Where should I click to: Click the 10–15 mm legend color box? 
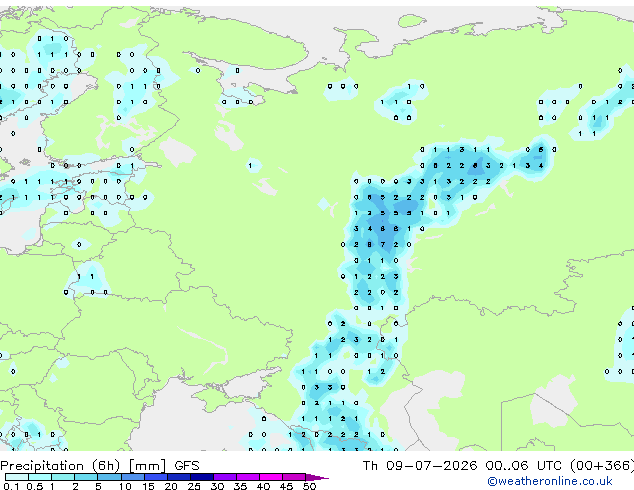click(132, 477)
